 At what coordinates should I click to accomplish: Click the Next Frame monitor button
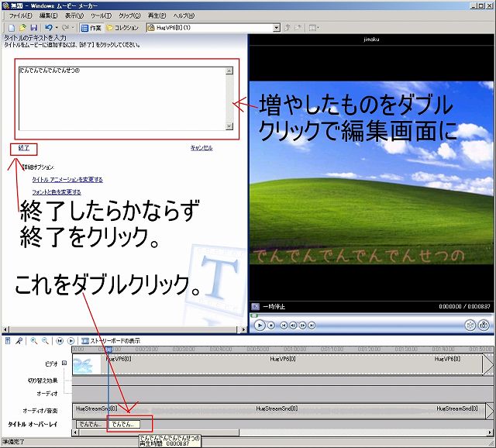pos(302,326)
